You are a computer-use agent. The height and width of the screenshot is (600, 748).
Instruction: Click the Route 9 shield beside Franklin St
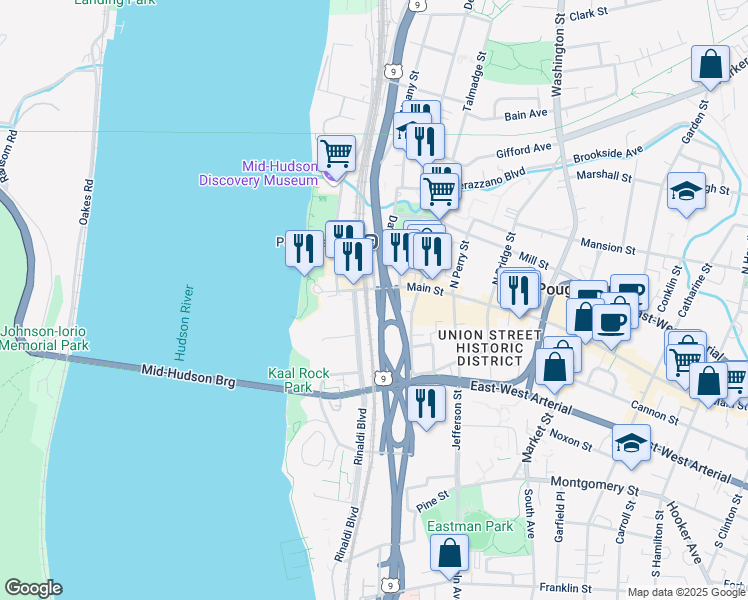[389, 585]
